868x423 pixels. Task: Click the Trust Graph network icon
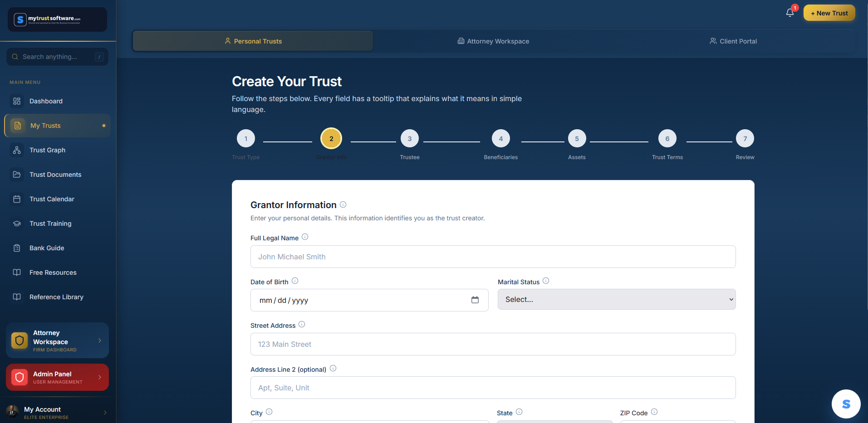(17, 150)
